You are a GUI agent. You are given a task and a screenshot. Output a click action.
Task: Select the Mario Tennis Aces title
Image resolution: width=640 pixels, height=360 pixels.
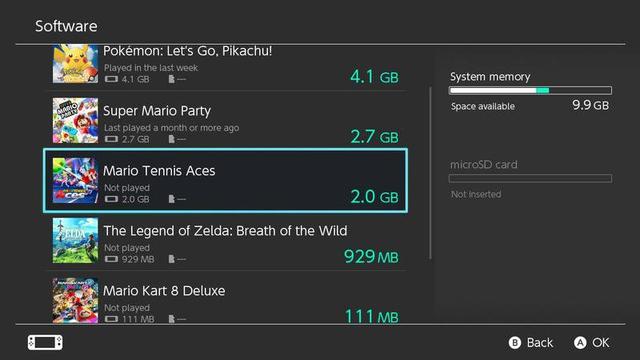point(159,171)
